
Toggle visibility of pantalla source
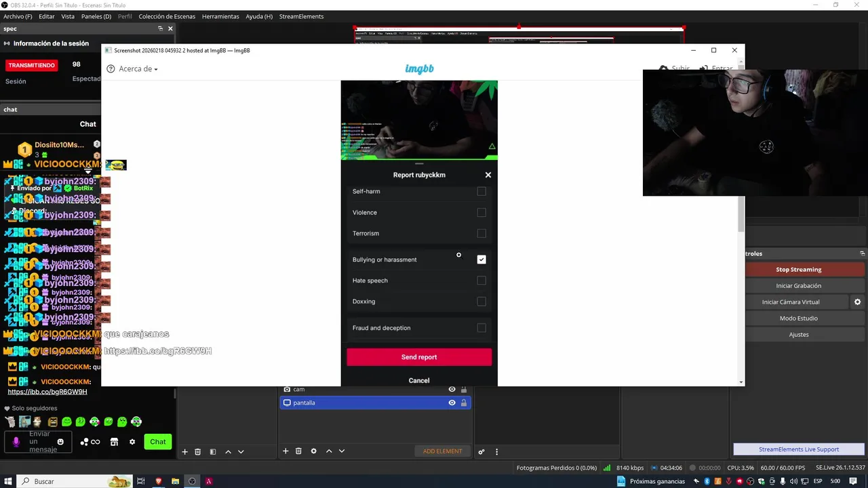point(452,403)
